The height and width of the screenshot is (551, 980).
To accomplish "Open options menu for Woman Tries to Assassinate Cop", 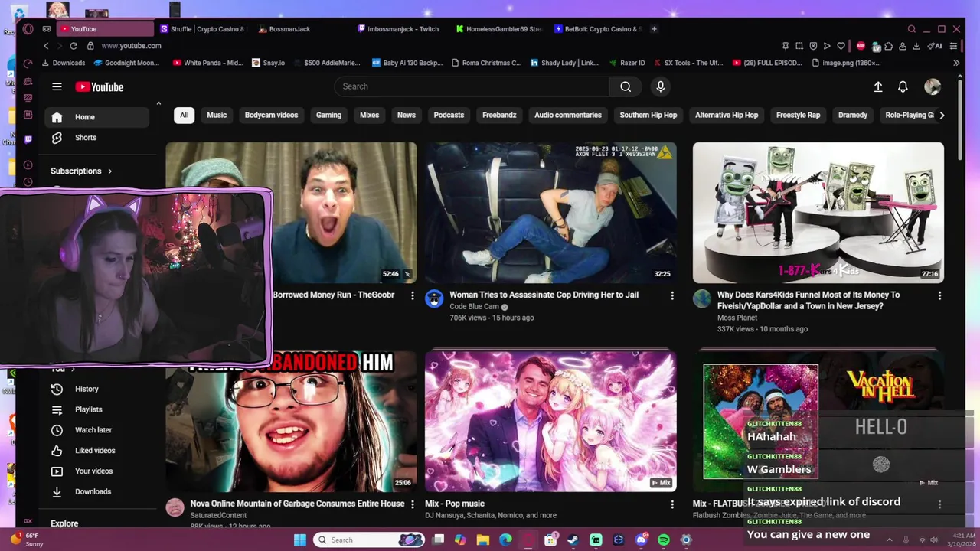I will (672, 295).
